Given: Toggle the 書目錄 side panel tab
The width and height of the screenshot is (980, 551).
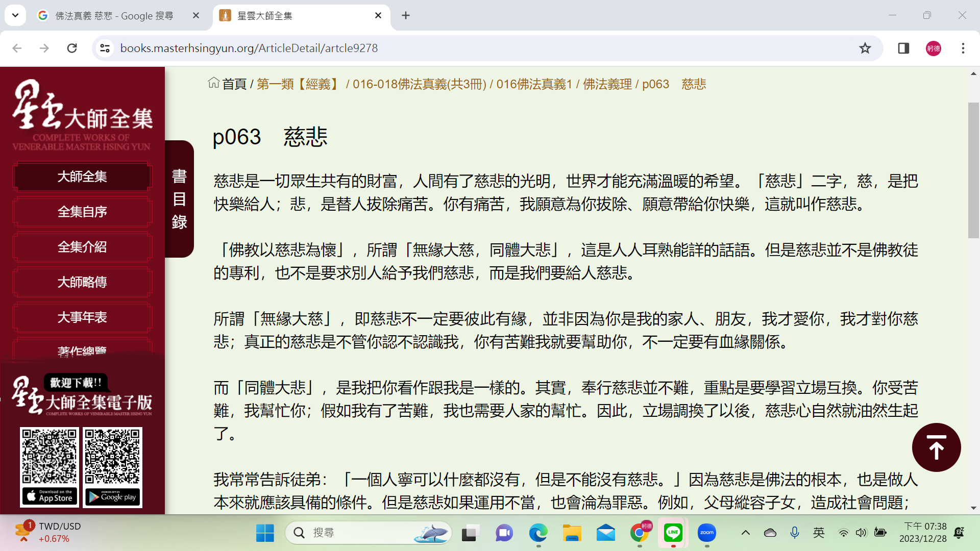Looking at the screenshot, I should click(179, 199).
